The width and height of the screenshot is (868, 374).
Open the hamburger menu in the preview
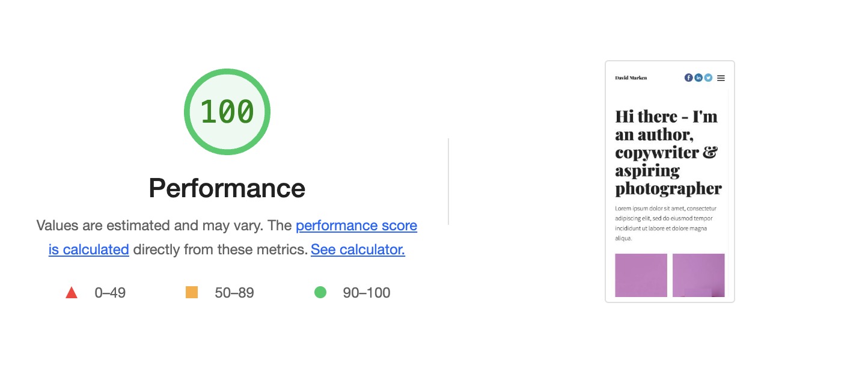[721, 78]
